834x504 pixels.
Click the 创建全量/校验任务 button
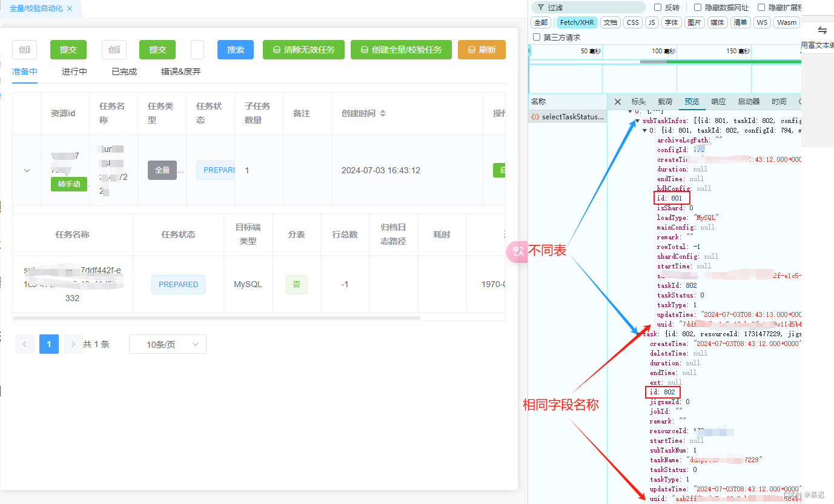[x=401, y=50]
